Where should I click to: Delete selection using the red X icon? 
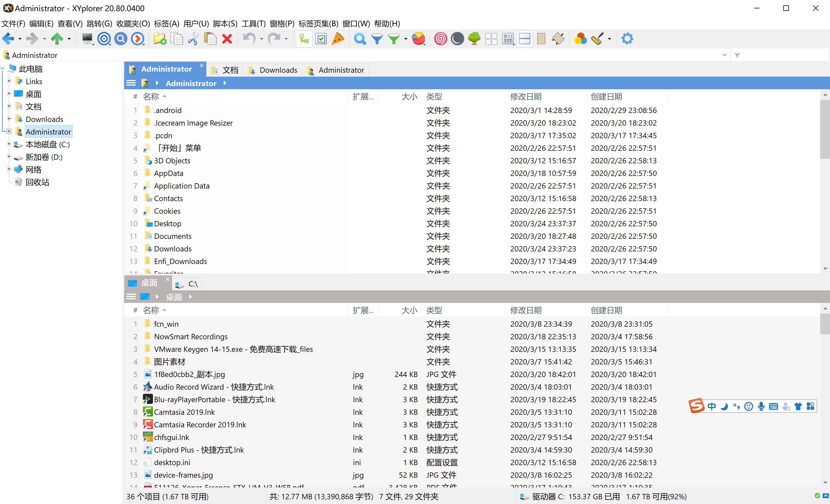[x=227, y=38]
